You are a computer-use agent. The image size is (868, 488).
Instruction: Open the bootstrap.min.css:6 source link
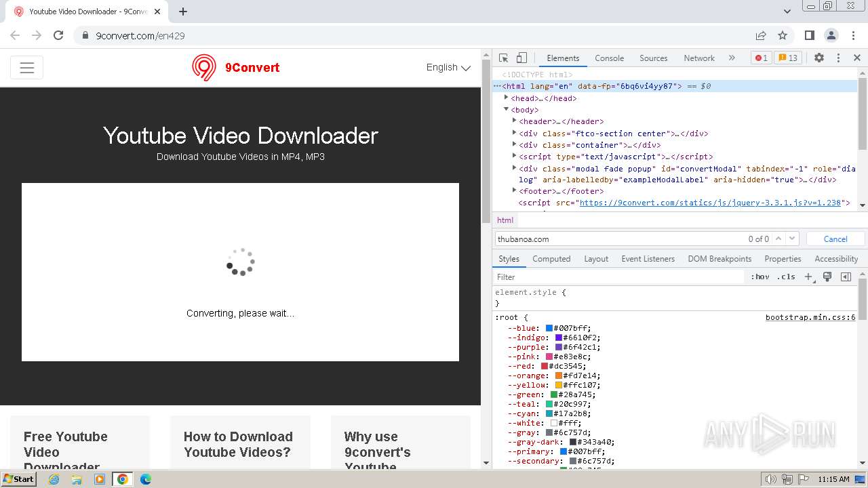coord(810,317)
